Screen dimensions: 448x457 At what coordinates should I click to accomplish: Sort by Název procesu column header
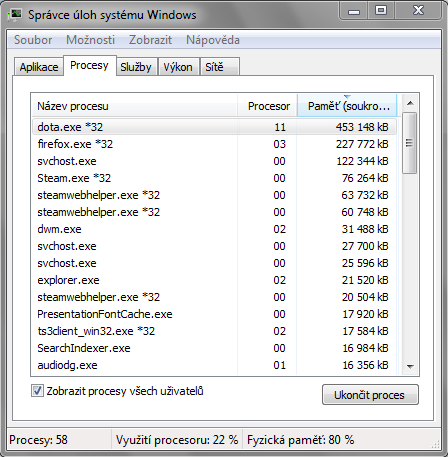point(134,106)
